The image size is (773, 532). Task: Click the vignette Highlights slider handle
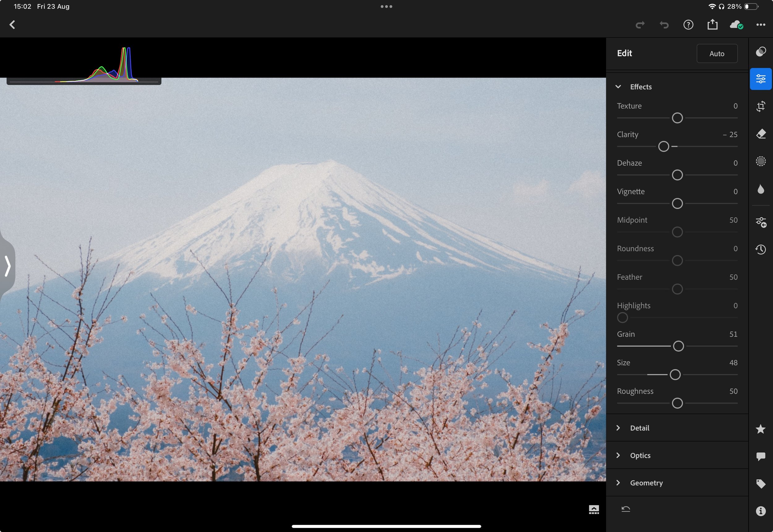click(x=622, y=318)
